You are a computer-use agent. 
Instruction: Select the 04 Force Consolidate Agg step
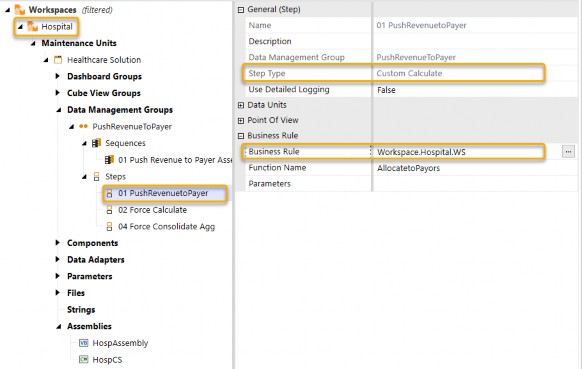tap(166, 226)
